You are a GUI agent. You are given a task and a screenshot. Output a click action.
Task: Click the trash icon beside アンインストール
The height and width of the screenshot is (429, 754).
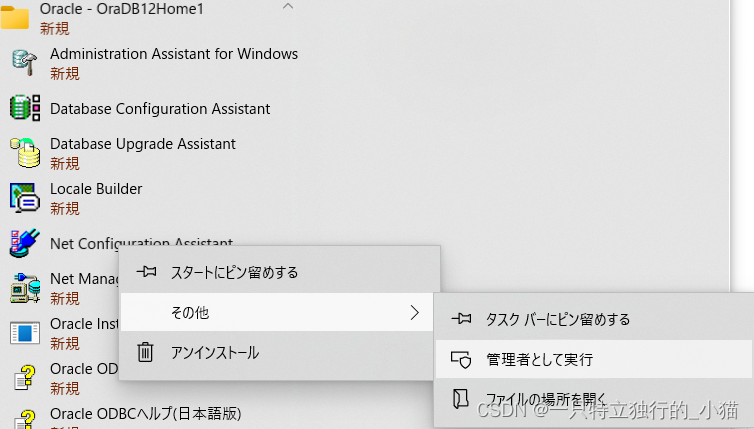[145, 352]
